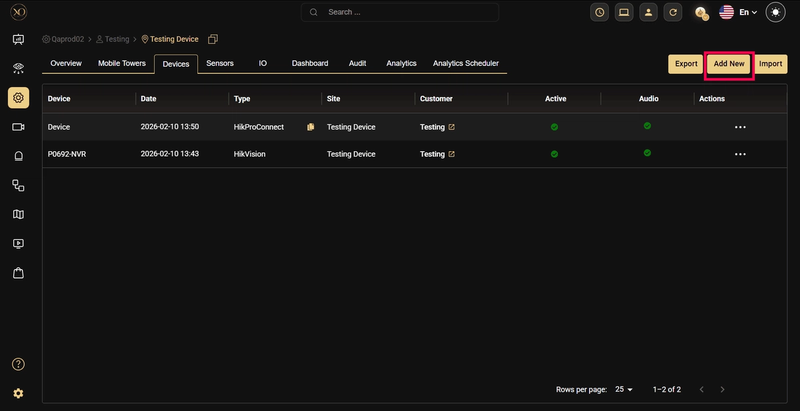This screenshot has width=800, height=411.
Task: Open the actions menu for P0692-NVR row
Action: click(740, 154)
